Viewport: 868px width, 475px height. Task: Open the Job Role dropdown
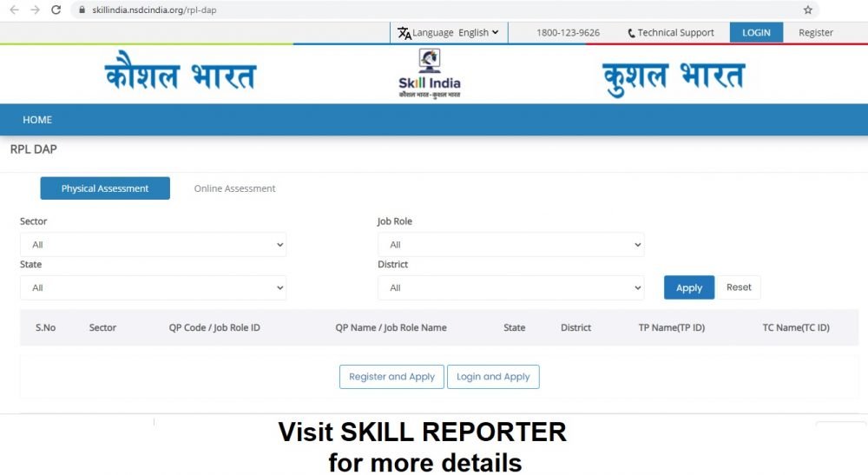(510, 245)
